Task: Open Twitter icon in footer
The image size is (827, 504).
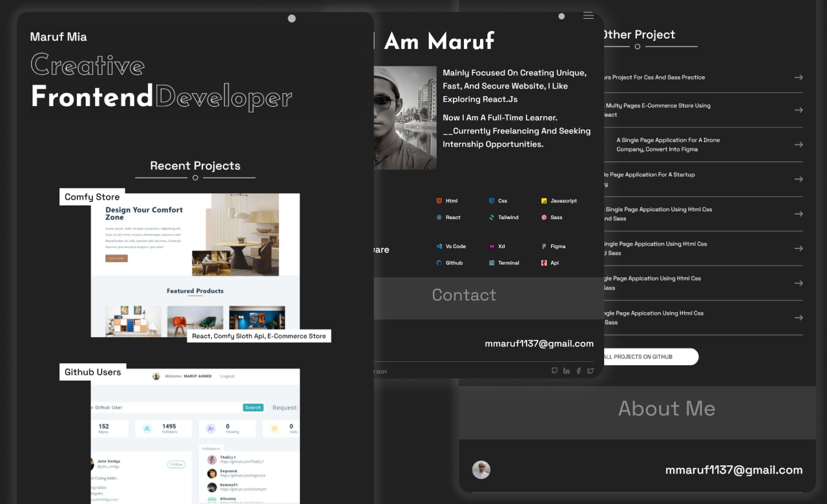Action: [x=591, y=371]
